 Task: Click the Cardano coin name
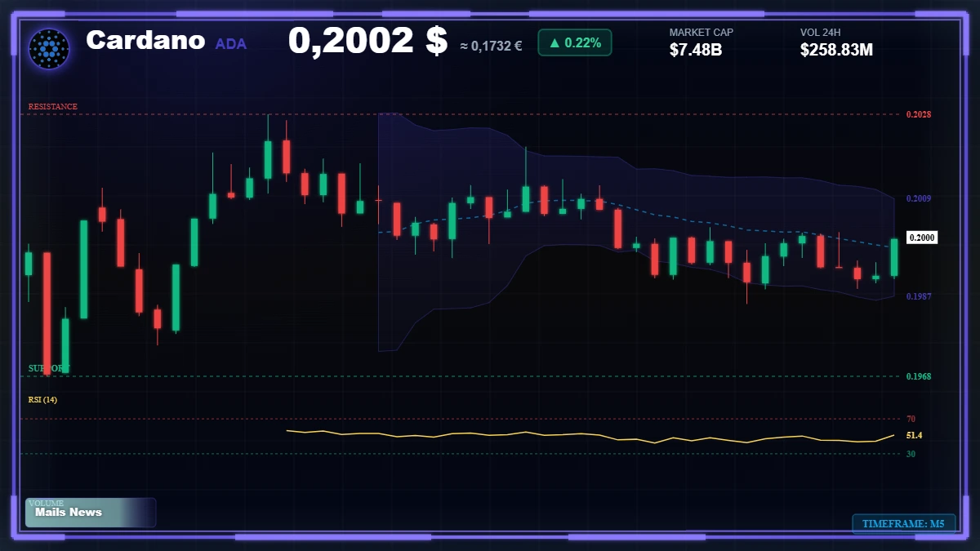tap(145, 40)
